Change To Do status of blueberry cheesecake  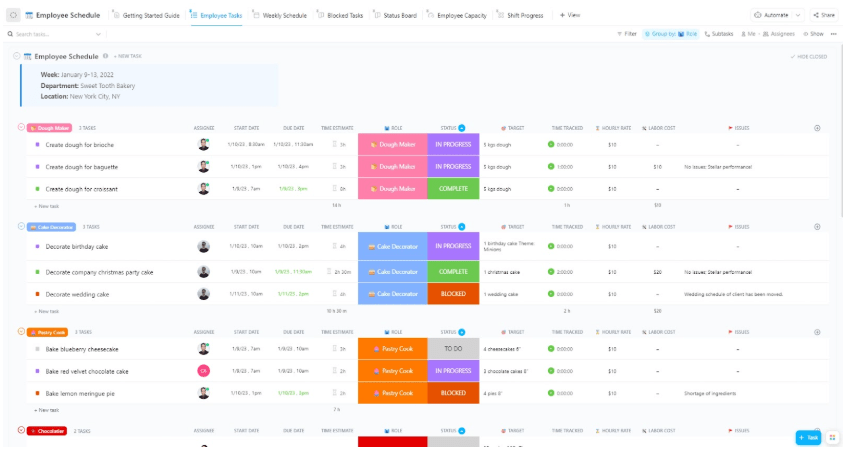coord(453,349)
